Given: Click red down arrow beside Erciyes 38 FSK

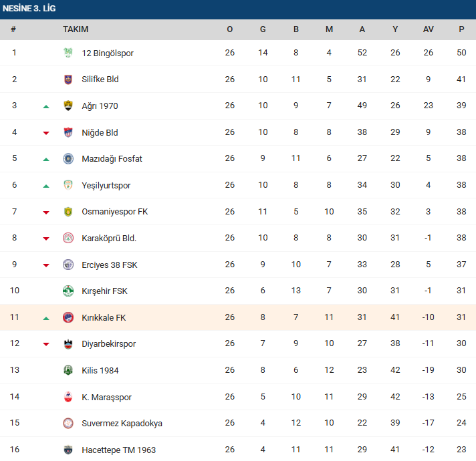Looking at the screenshot, I should coord(46,265).
